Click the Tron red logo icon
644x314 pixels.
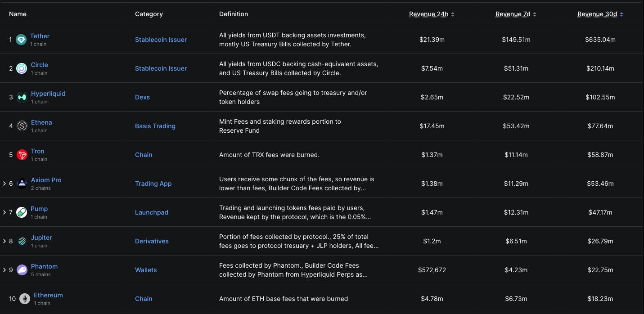22,155
